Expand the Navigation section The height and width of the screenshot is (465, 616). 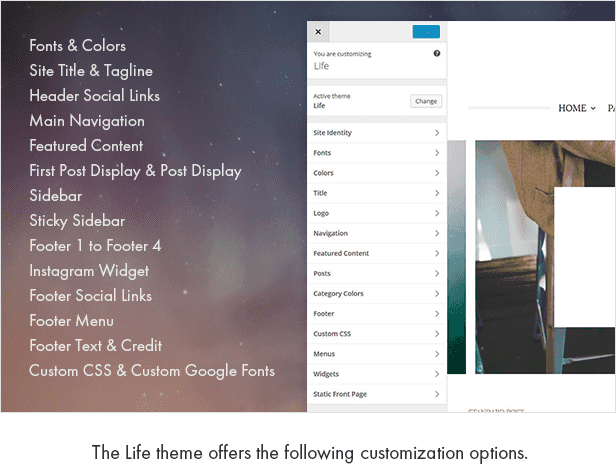click(376, 233)
